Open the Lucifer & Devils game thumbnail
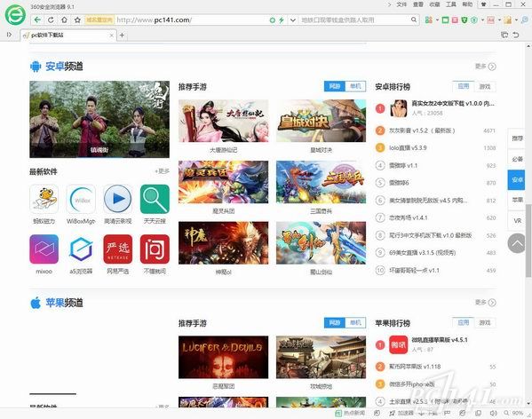Screen dimensions: 532x419 click(x=223, y=357)
